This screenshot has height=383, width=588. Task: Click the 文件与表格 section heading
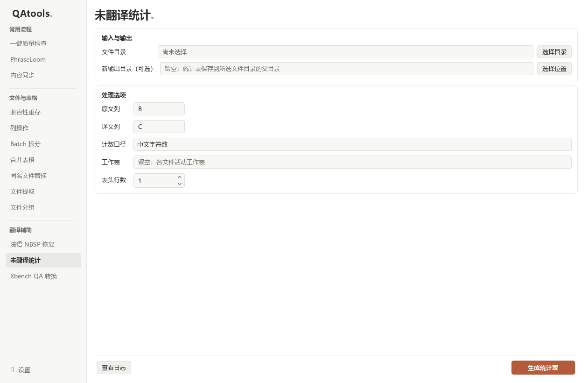coord(23,98)
